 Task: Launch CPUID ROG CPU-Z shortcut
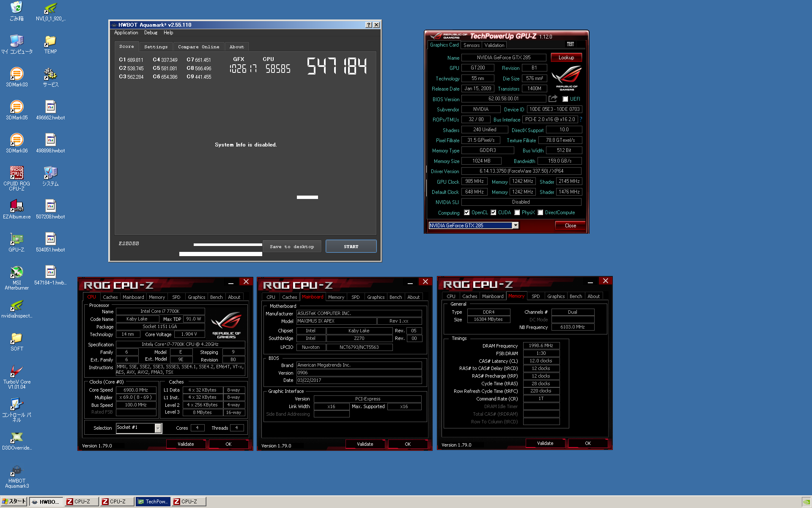pos(16,178)
